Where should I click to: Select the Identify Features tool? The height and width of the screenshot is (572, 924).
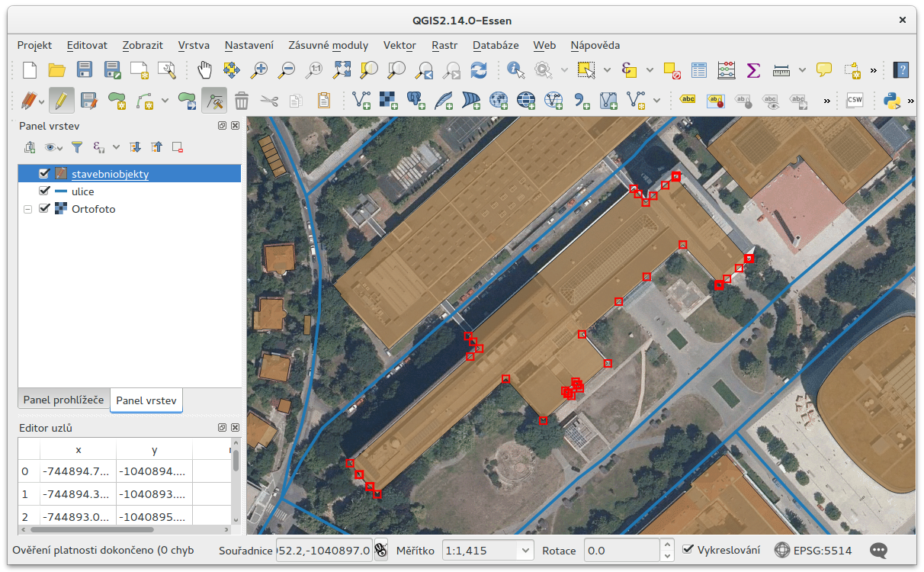tap(516, 70)
